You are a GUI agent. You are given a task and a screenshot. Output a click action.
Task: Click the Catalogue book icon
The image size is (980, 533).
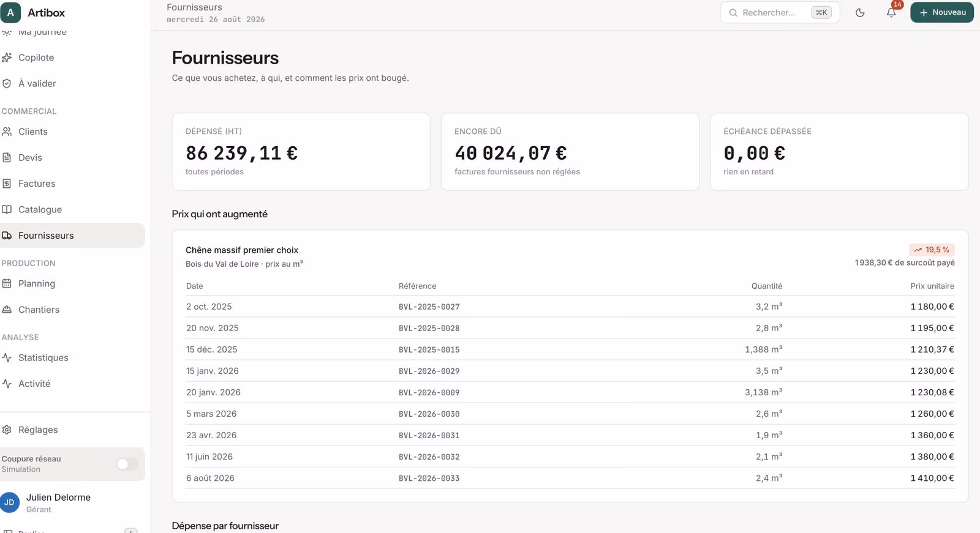[7, 209]
